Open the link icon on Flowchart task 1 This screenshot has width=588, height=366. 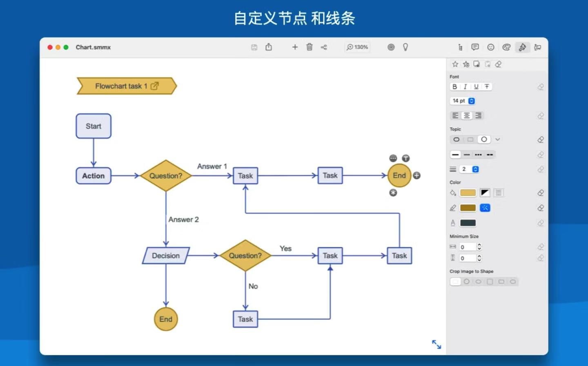[154, 86]
